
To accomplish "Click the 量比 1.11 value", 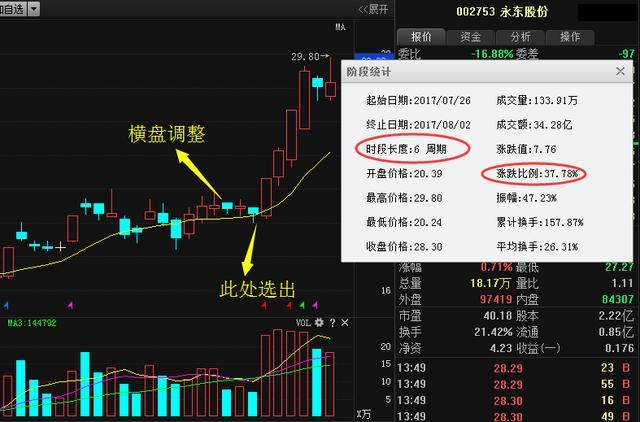I will click(622, 283).
